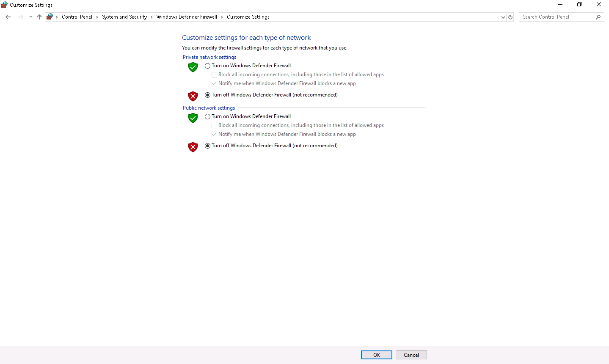Viewport: 609px width, 364px height.
Task: Click the Control Panel icon in address bar
Action: click(x=50, y=17)
